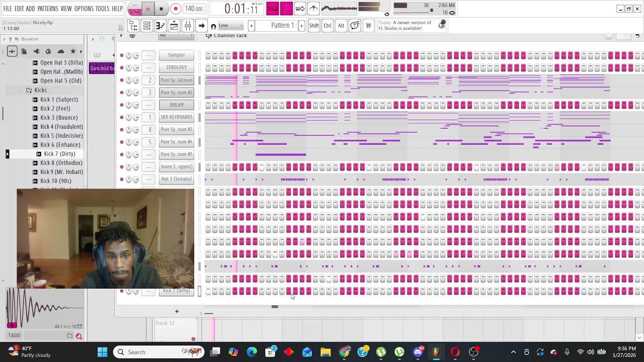Click the add channel plus button

(x=177, y=312)
